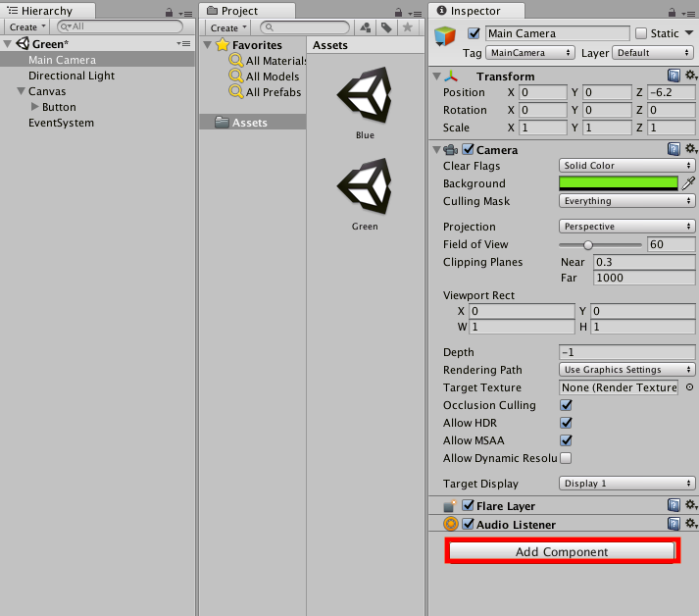Open the Static dropdown arrow
The height and width of the screenshot is (616, 699).
click(x=689, y=32)
